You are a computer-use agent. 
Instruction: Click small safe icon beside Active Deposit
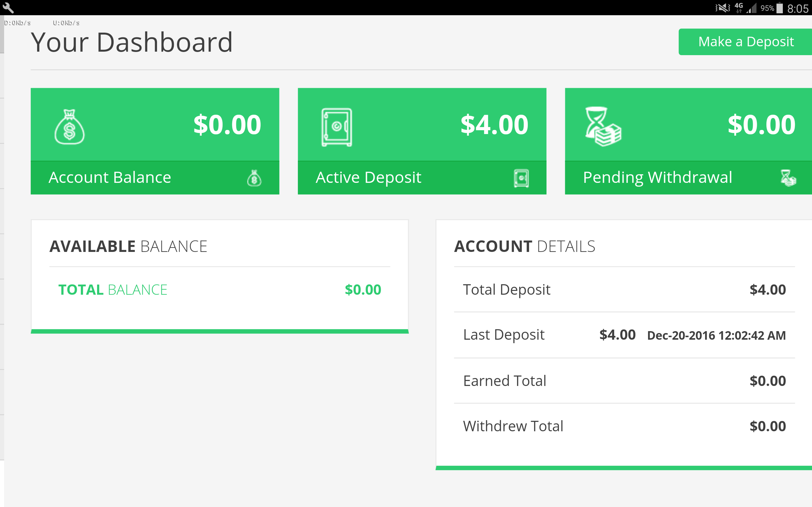[x=521, y=178]
